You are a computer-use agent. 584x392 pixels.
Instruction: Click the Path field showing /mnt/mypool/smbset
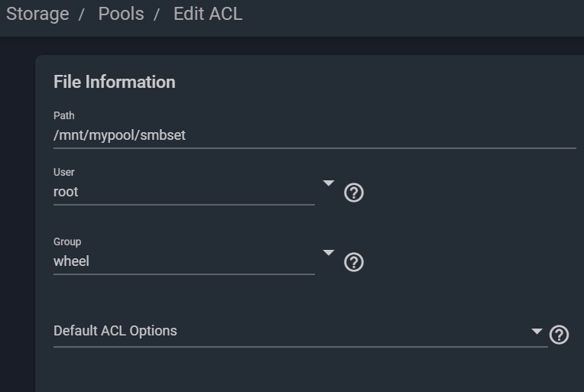click(x=315, y=135)
